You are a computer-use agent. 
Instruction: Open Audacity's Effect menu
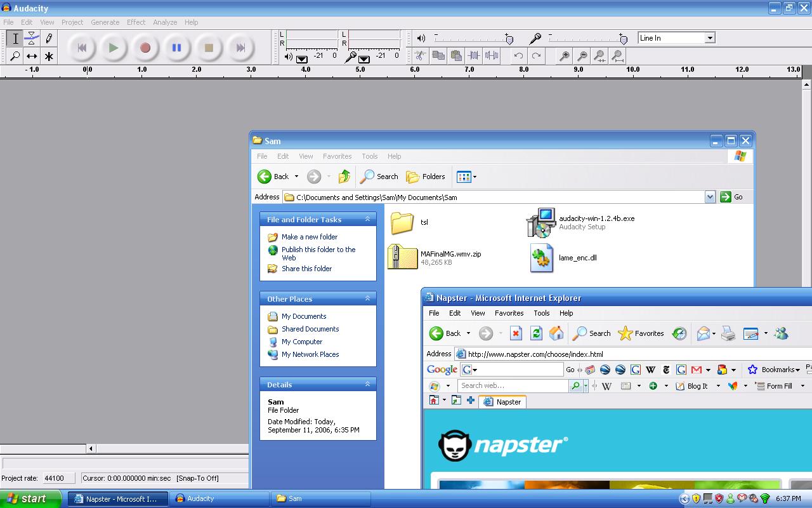coord(136,22)
